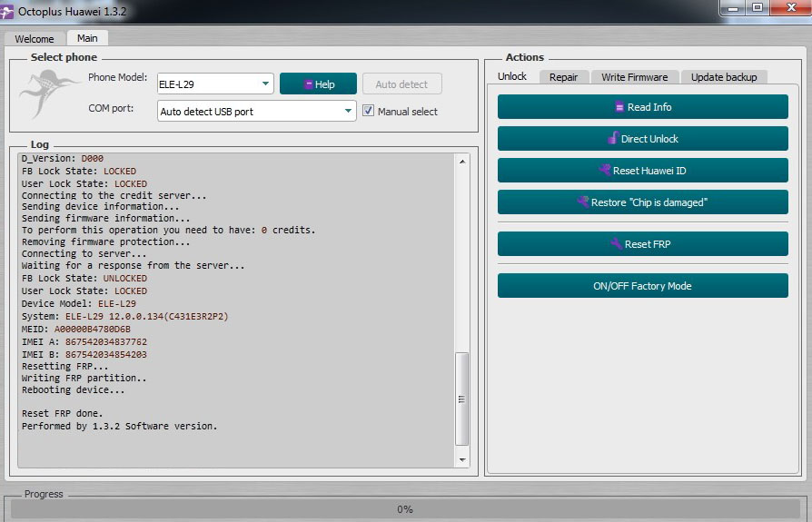Click log line "Device Model: ELE-L29"

[x=79, y=303]
